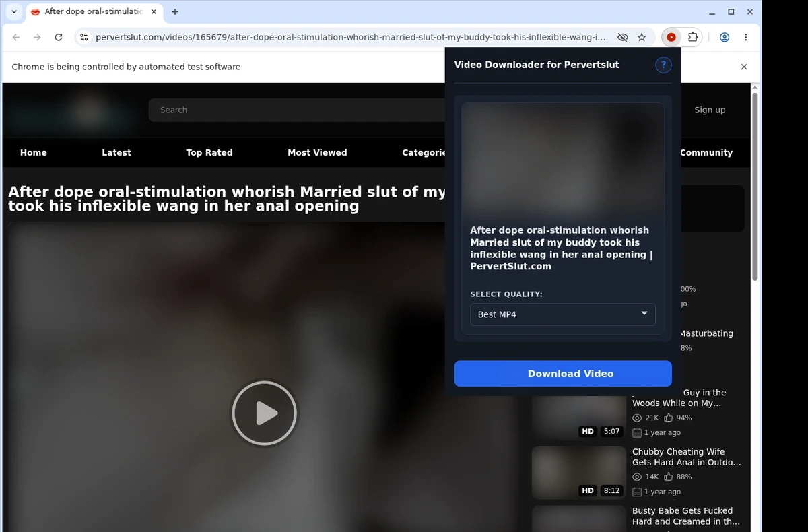
Task: Click the Download Video button
Action: pos(563,374)
